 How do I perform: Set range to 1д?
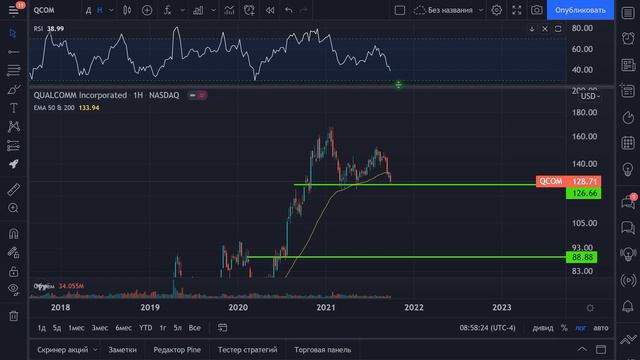[41, 328]
